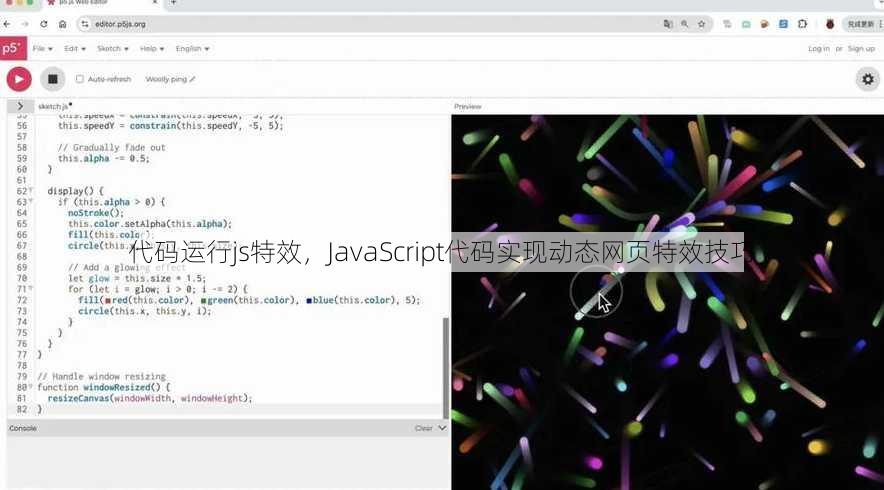The width and height of the screenshot is (884, 490).
Task: Open the zoom magnifier in address bar
Action: point(684,24)
